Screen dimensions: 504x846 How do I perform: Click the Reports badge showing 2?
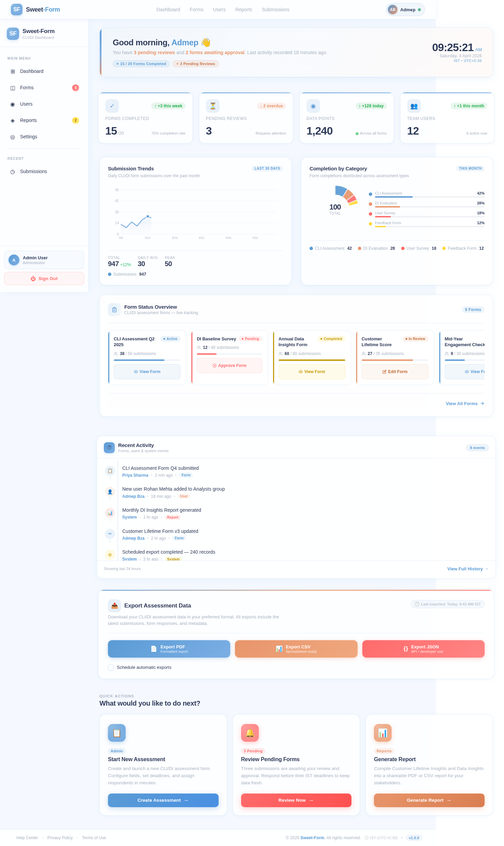pos(76,120)
